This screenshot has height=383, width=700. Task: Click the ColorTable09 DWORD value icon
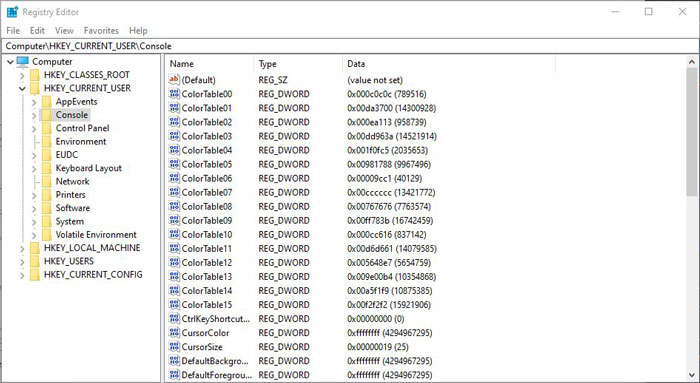[x=174, y=220]
